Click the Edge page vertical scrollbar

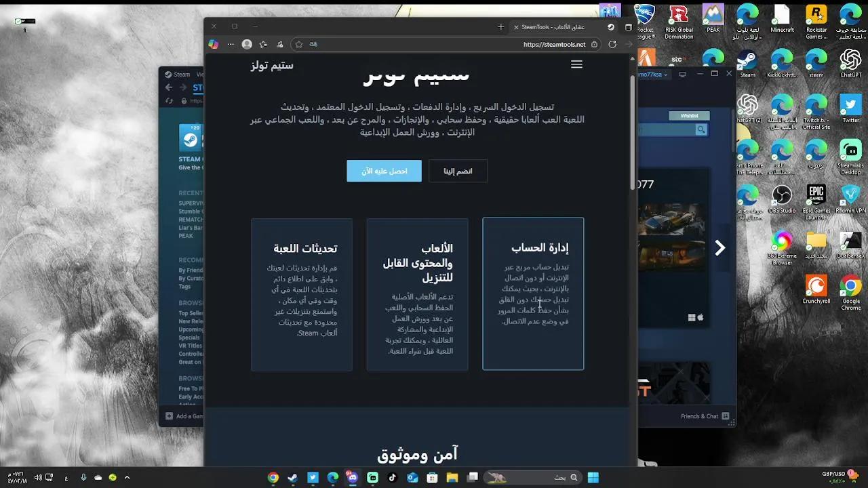point(633,132)
